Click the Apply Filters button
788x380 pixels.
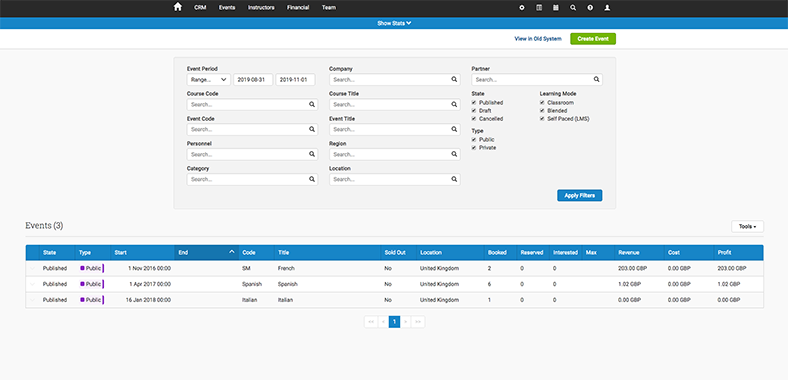579,196
